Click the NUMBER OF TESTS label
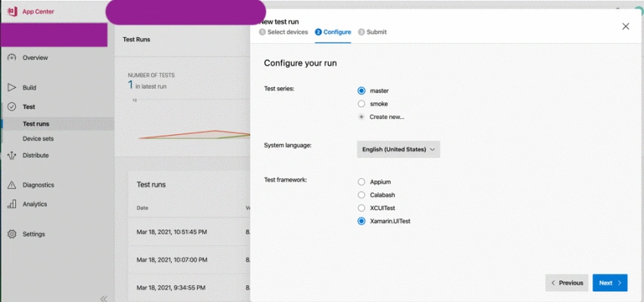 click(x=151, y=75)
